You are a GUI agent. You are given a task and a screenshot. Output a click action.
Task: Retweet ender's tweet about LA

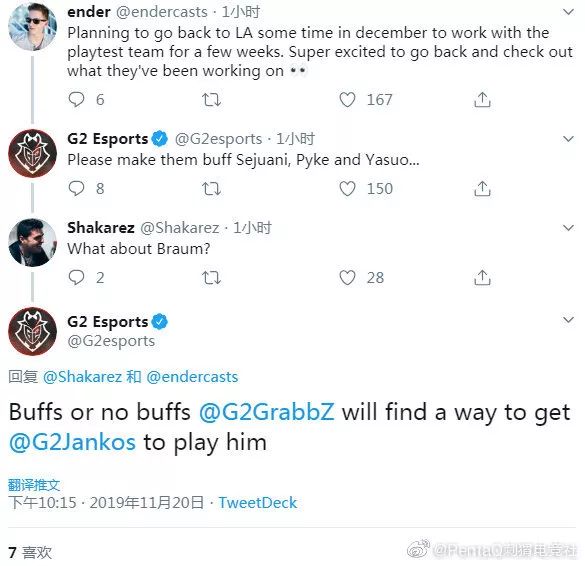pos(212,100)
